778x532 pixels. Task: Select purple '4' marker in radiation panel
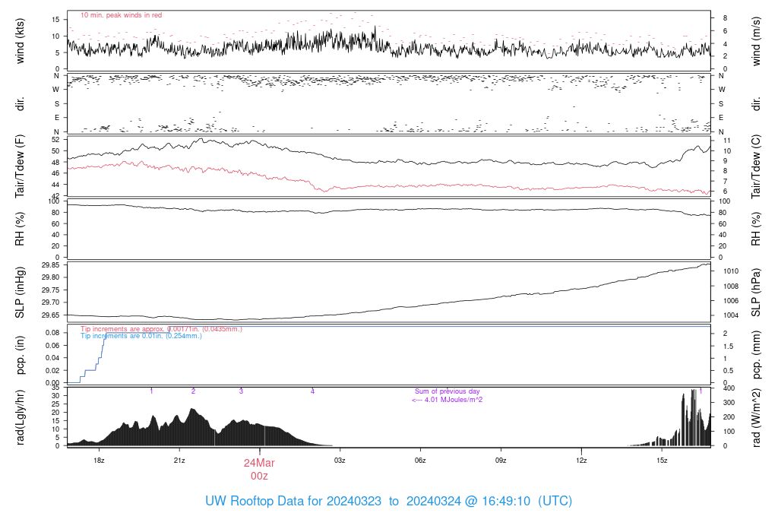(x=312, y=391)
